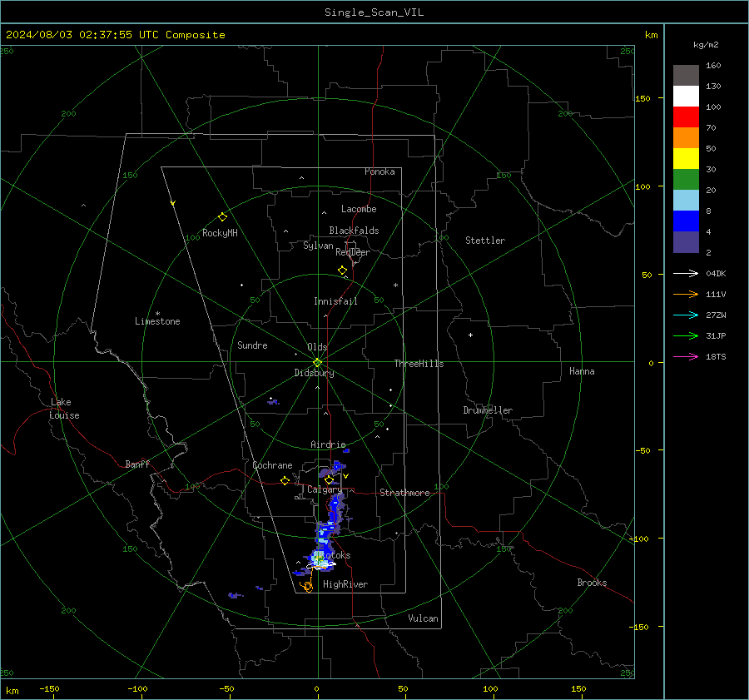The image size is (749, 700).
Task: Click the Ponoka city label
Action: [379, 171]
